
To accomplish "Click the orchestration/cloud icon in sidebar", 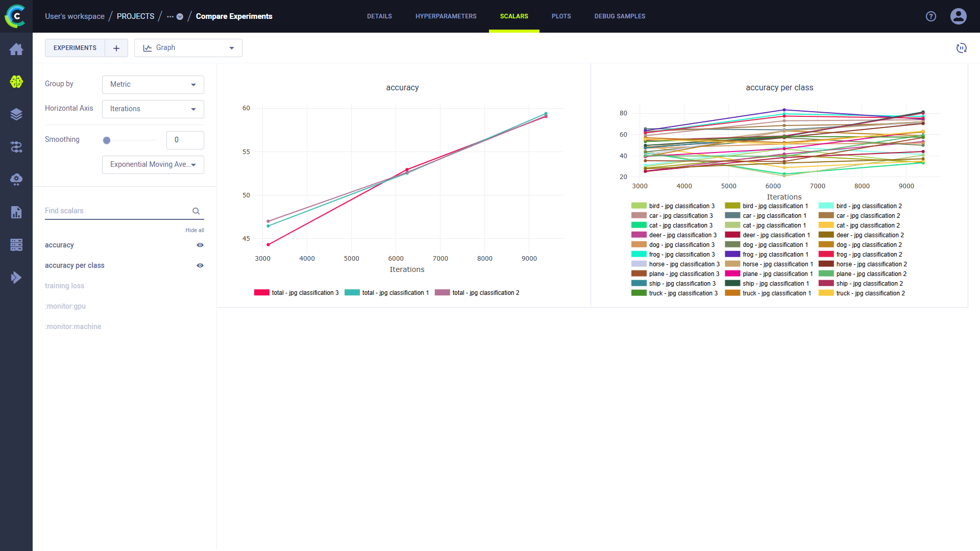I will click(x=16, y=178).
